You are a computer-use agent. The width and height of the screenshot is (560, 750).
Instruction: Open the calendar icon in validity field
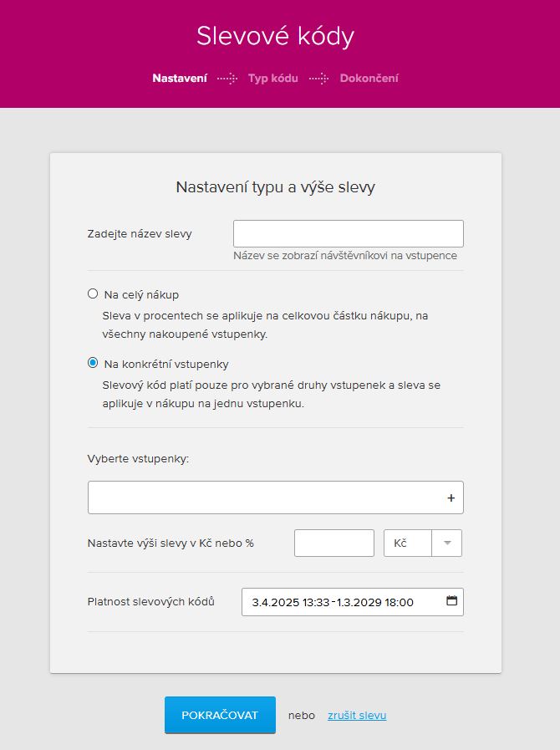(x=451, y=601)
